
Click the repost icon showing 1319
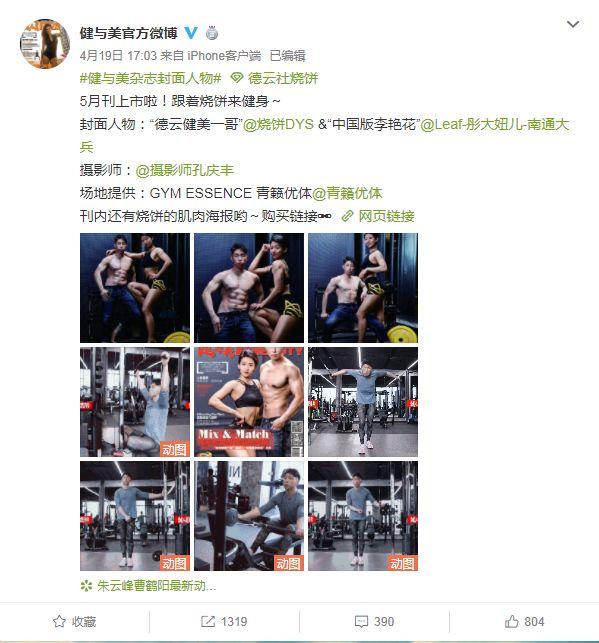tap(208, 621)
